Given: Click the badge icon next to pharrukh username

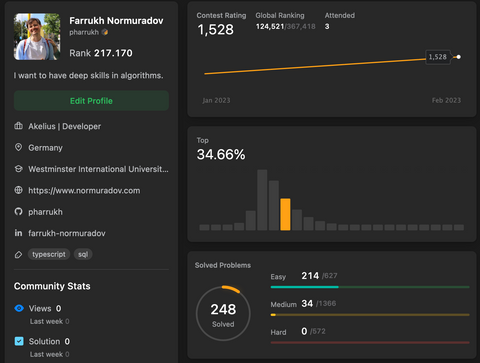Looking at the screenshot, I should point(105,32).
